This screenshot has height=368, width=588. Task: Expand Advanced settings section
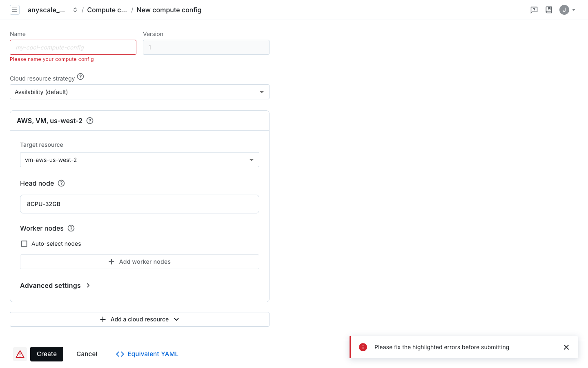55,285
